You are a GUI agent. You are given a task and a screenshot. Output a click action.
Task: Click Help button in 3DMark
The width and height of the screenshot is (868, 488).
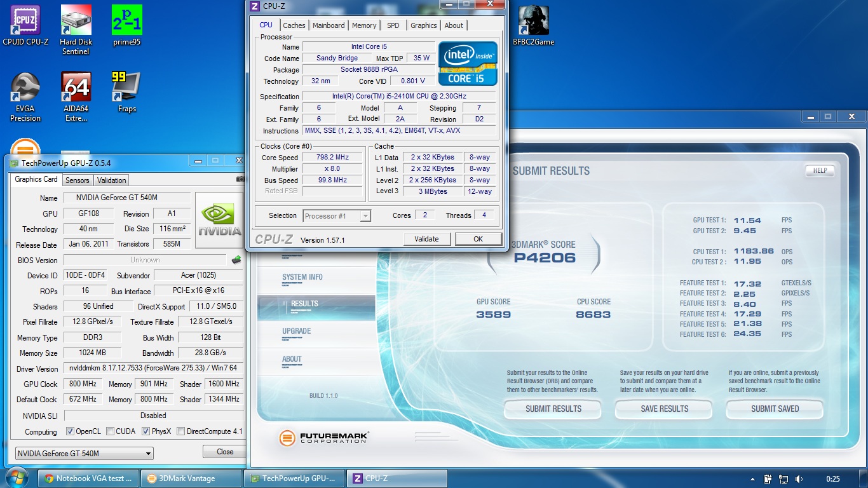[x=820, y=170]
